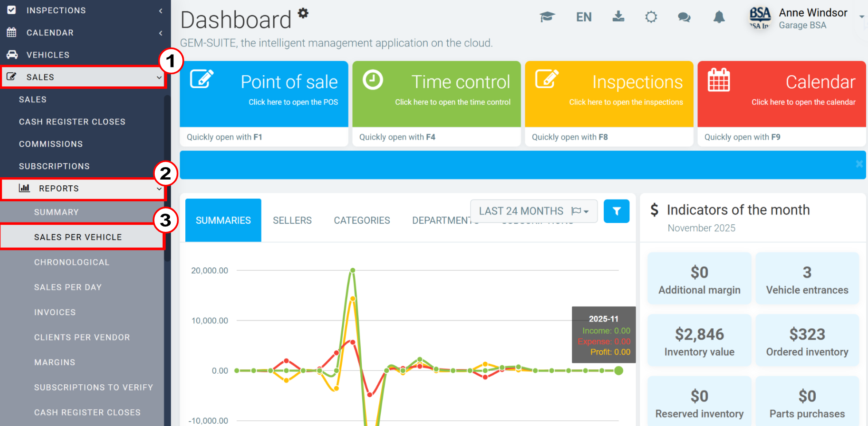Open the Time control tile
This screenshot has height=426, width=868.
tap(436, 94)
